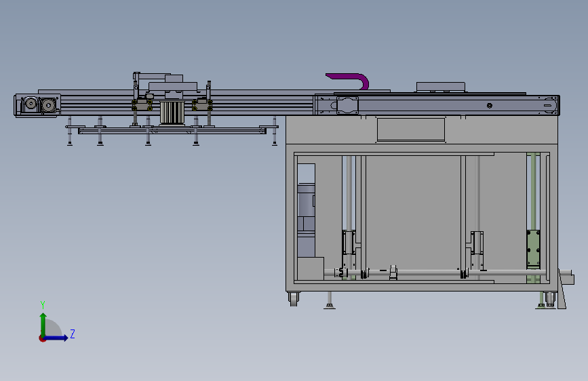This screenshot has height=381, width=588.
Task: Select the ribbed timing pulley under the rail
Action: [172, 112]
